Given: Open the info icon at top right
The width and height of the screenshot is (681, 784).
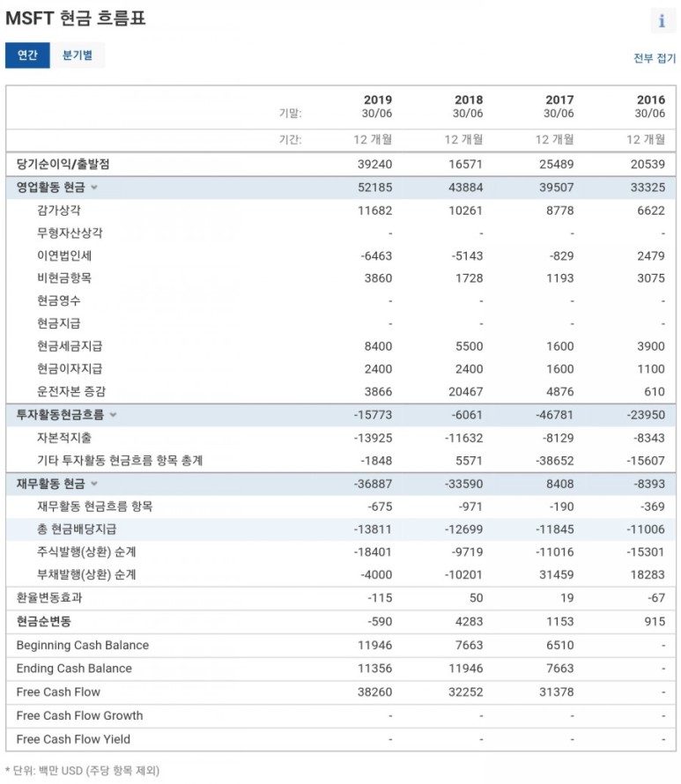Looking at the screenshot, I should coord(662,21).
